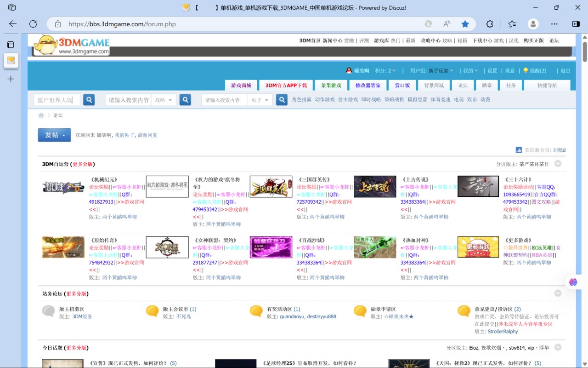The height and width of the screenshot is (368, 588).
Task: Expand the 我的 dropdown menu
Action: [x=470, y=71]
